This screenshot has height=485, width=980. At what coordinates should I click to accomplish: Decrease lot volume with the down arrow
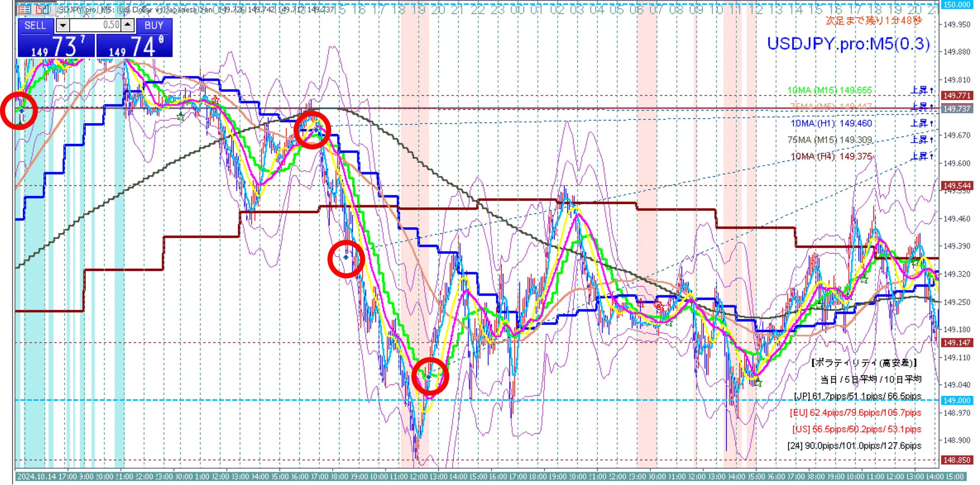coord(63,26)
